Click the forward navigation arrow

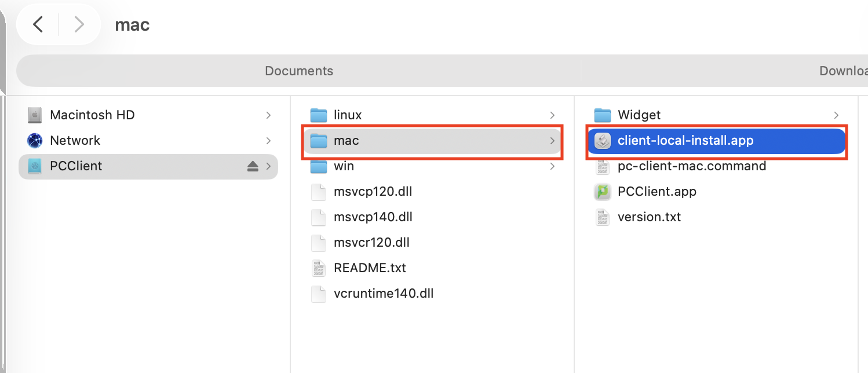[79, 24]
